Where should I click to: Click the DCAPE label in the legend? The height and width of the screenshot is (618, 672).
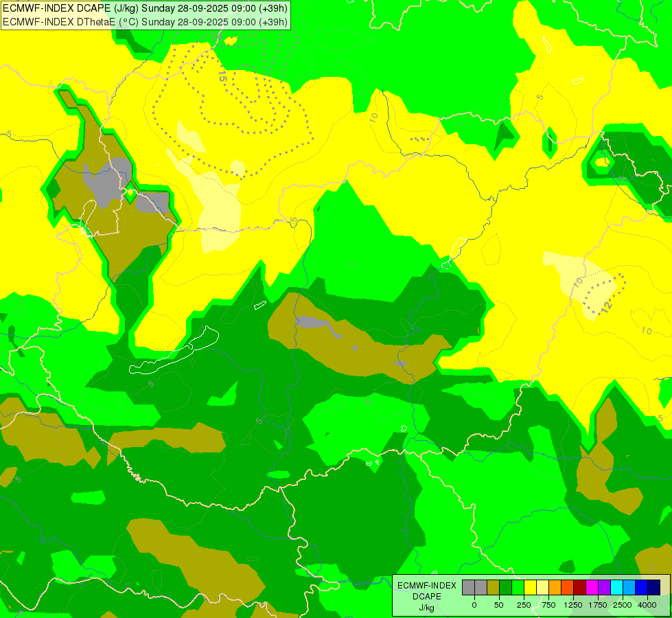point(427,597)
